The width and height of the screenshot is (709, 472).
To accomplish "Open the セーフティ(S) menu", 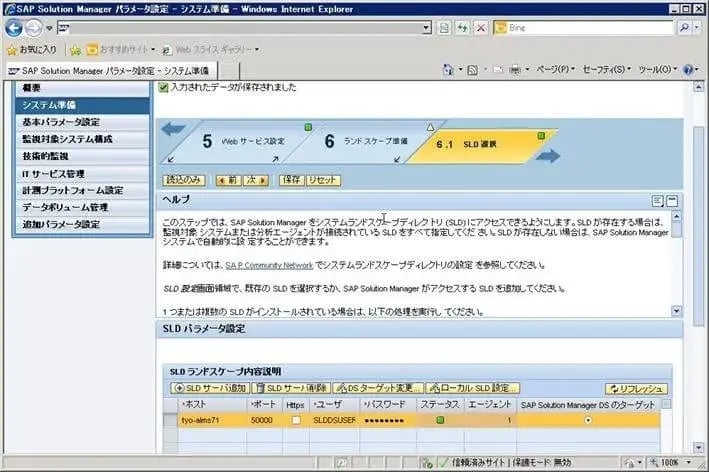I will (x=607, y=70).
